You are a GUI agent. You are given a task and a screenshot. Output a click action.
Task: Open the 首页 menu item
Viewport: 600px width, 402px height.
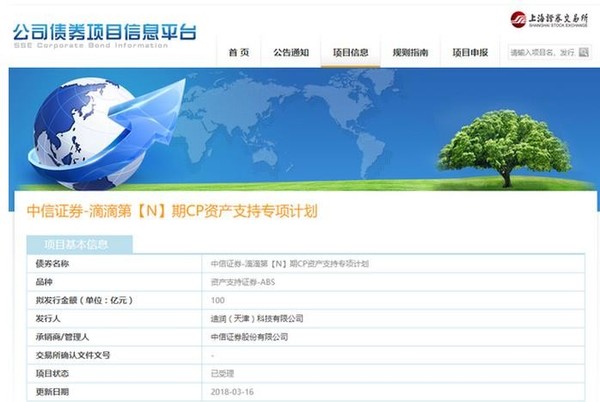tap(239, 52)
